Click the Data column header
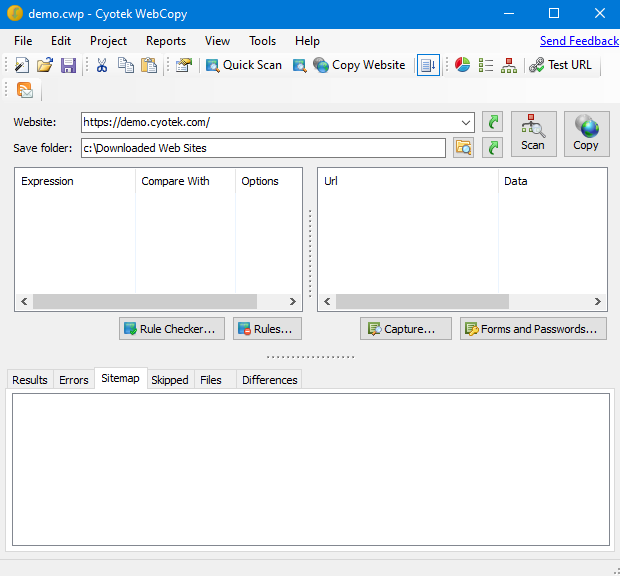This screenshot has width=620, height=576. point(552,181)
